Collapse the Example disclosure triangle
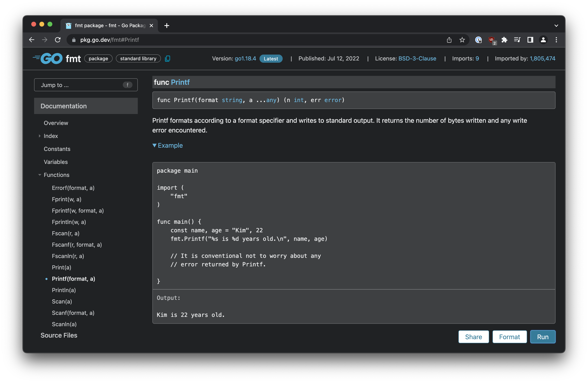 tap(154, 145)
